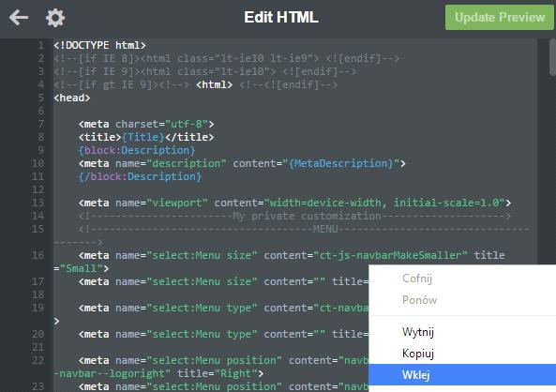The image size is (556, 392).
Task: Click the ct-js-navbarMakeSmaller content value
Action: tap(390, 255)
